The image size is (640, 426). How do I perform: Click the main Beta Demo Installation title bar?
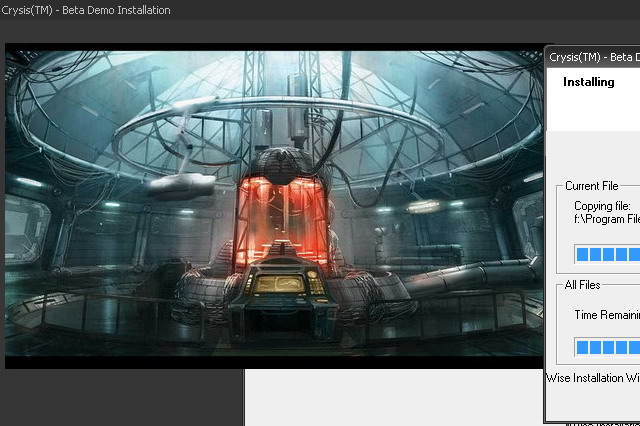[320, 10]
